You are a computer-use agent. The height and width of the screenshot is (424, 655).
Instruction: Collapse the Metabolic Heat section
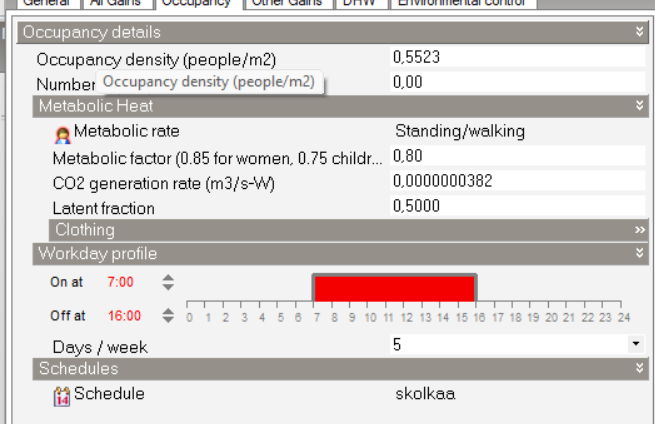tap(639, 105)
